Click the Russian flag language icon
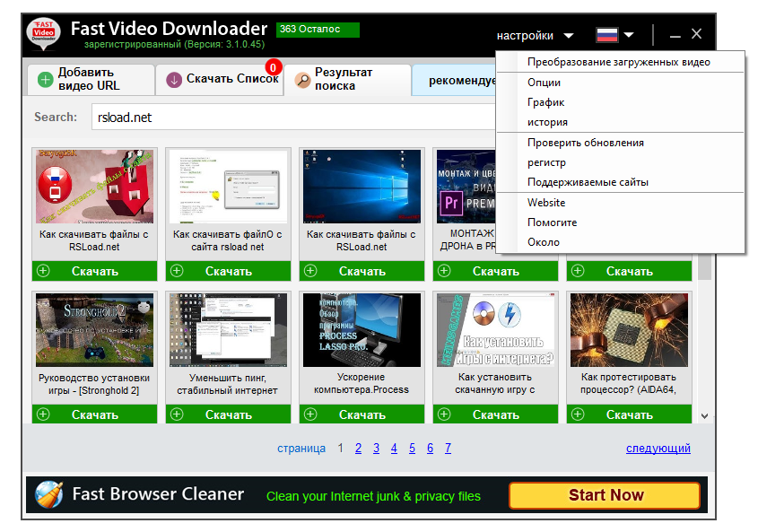The height and width of the screenshot is (532, 758). pyautogui.click(x=607, y=35)
